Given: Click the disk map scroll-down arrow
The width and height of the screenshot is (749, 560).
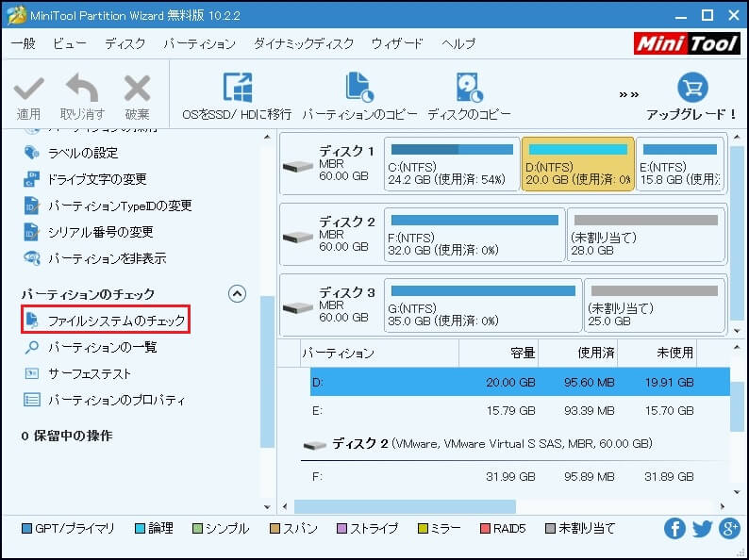Looking at the screenshot, I should 737,331.
